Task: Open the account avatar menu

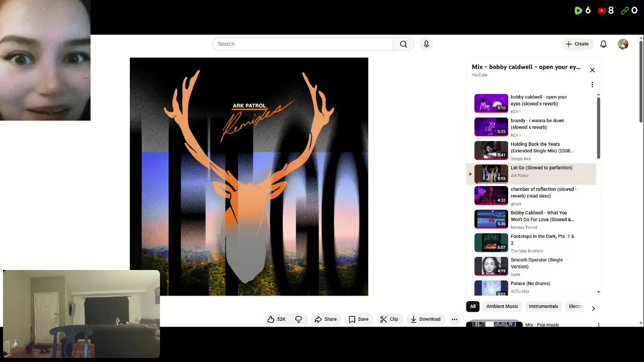Action: coord(623,44)
